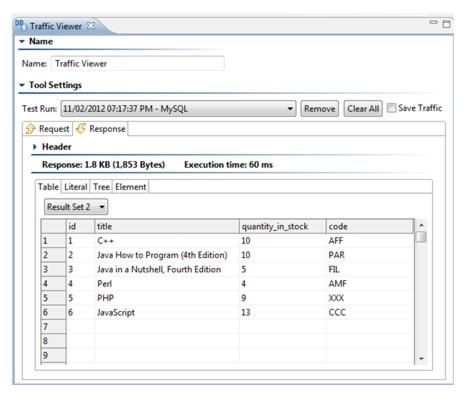Click the DB Traffic Viewer tab icon
Image resolution: width=470 pixels, height=398 pixels.
click(x=21, y=25)
